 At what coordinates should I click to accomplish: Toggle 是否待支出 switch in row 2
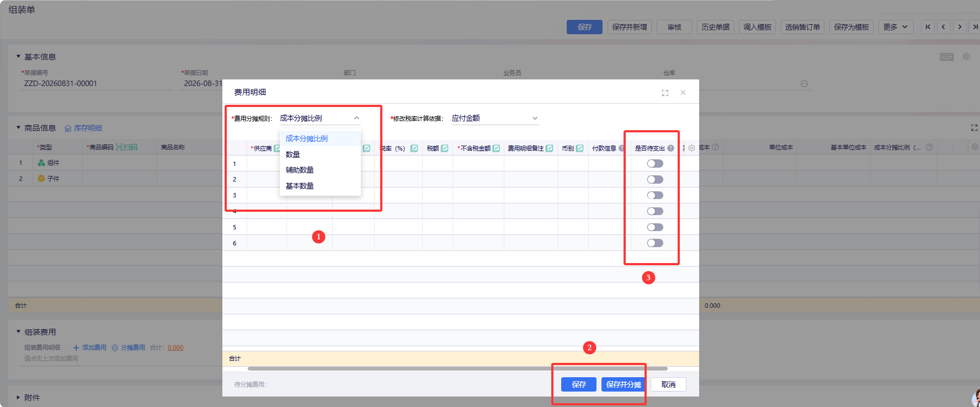[x=655, y=180]
